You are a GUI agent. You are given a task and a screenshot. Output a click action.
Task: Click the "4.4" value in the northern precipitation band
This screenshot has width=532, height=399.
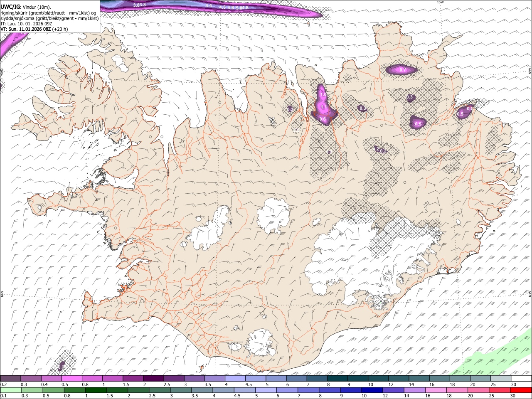click(x=209, y=5)
